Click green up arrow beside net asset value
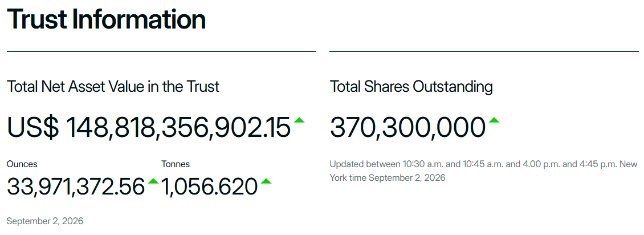This screenshot has width=644, height=235. click(299, 120)
